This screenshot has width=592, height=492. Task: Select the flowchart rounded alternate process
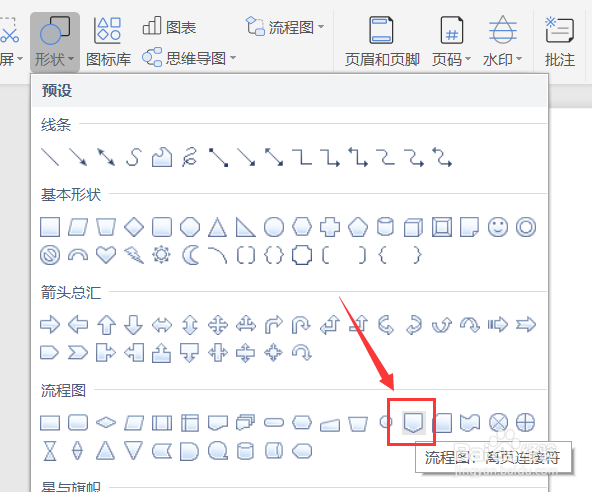pyautogui.click(x=78, y=423)
